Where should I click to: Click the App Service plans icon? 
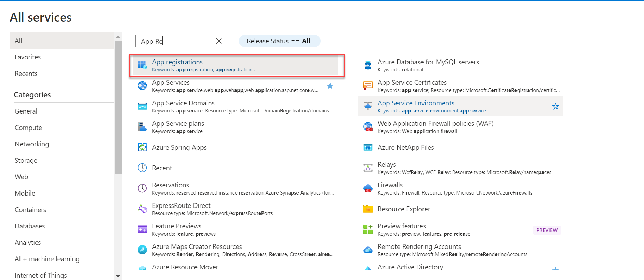pyautogui.click(x=142, y=127)
